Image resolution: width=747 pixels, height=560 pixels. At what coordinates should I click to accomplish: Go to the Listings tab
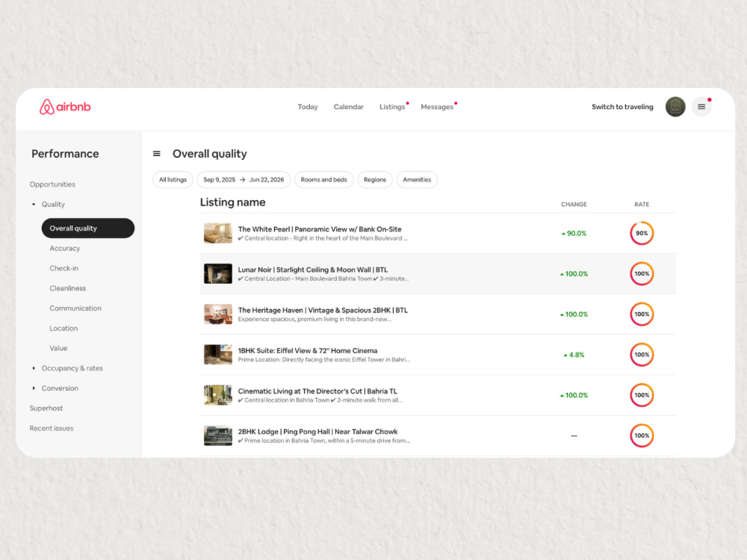392,107
